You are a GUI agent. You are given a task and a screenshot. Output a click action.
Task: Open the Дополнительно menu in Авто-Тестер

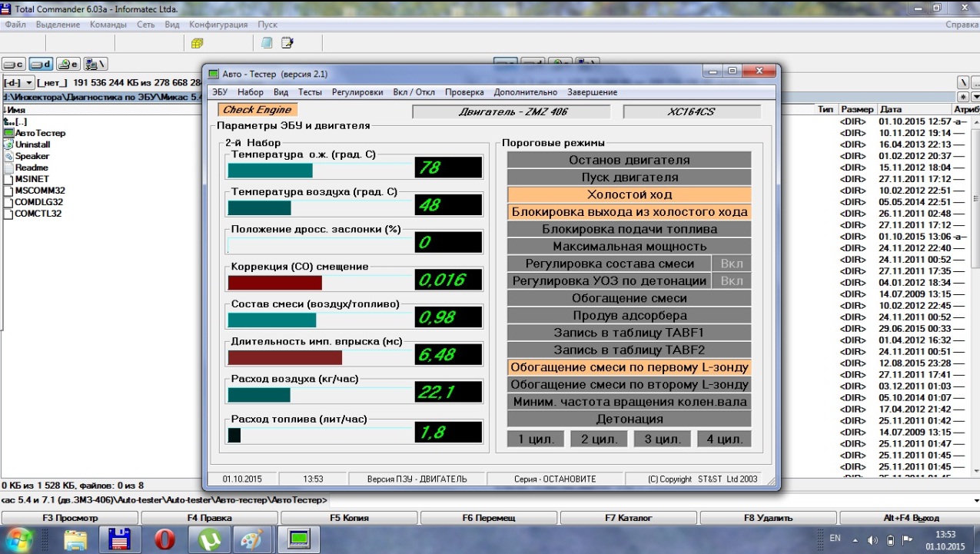click(526, 92)
